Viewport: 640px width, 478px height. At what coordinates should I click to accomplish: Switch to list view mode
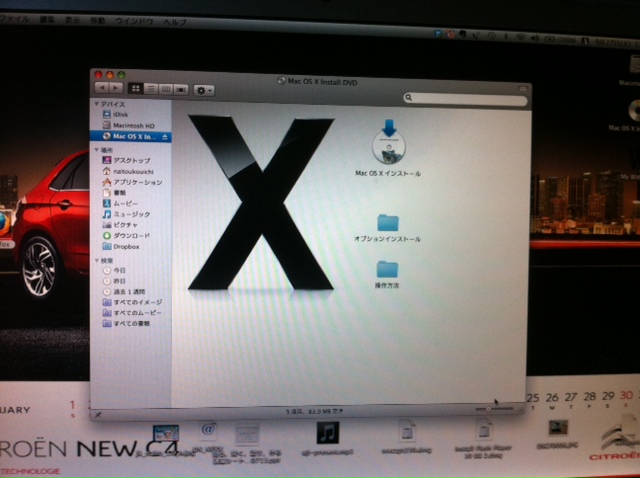150,90
